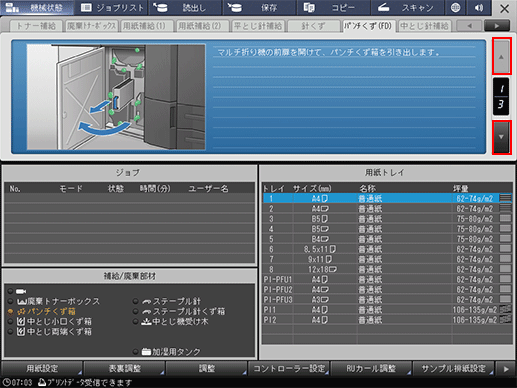The height and width of the screenshot is (388, 517).
Task: Click the 坪量 column header
Action: pyautogui.click(x=461, y=189)
